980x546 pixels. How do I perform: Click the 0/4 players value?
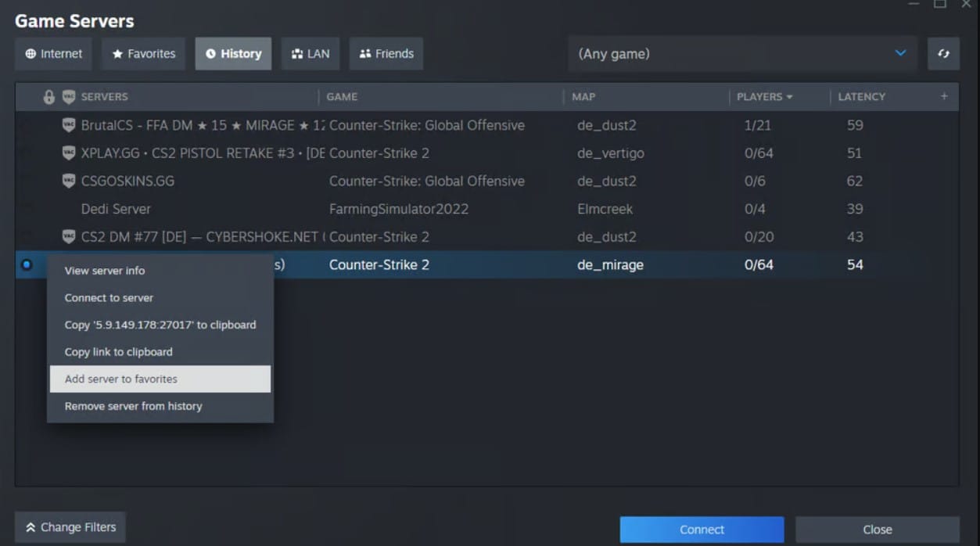click(x=755, y=209)
